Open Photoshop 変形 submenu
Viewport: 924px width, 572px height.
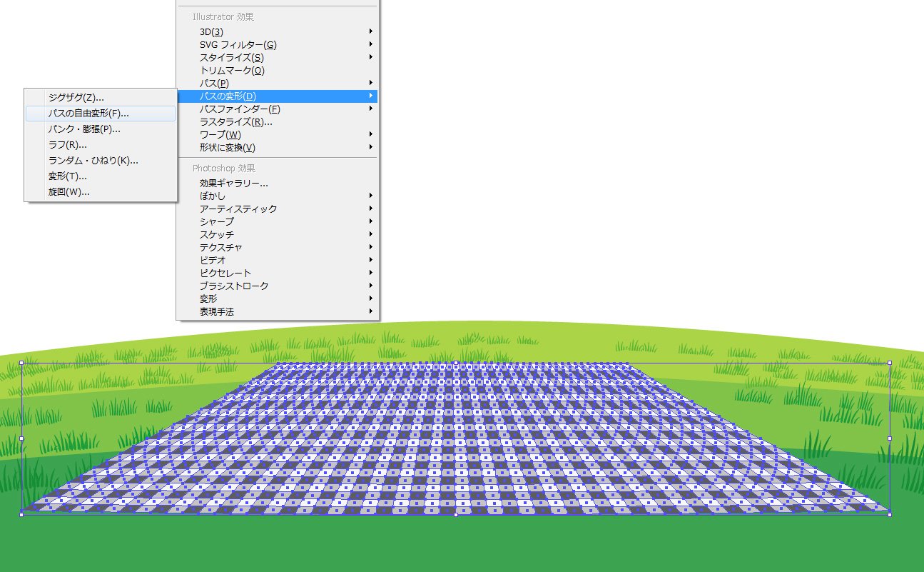click(x=278, y=298)
